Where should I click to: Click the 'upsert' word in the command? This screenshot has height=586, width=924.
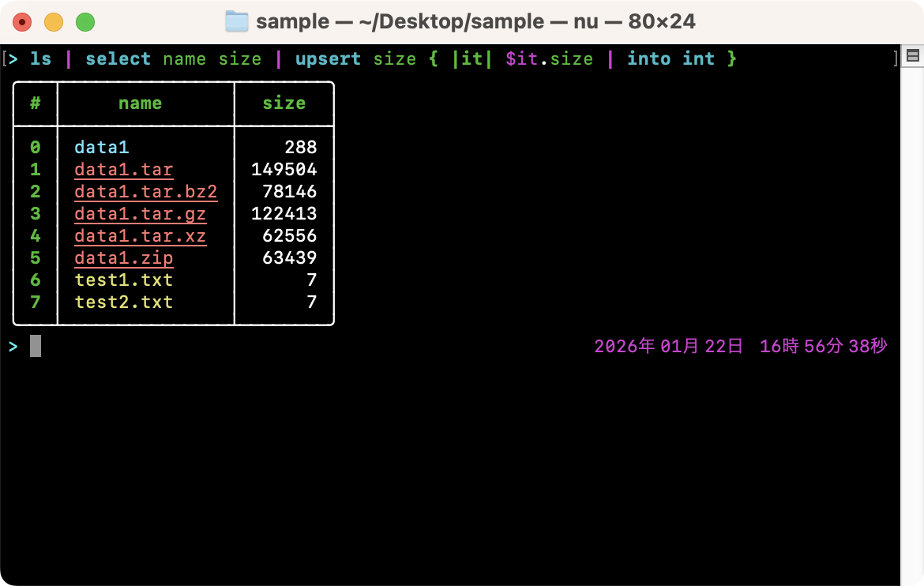[x=328, y=59]
